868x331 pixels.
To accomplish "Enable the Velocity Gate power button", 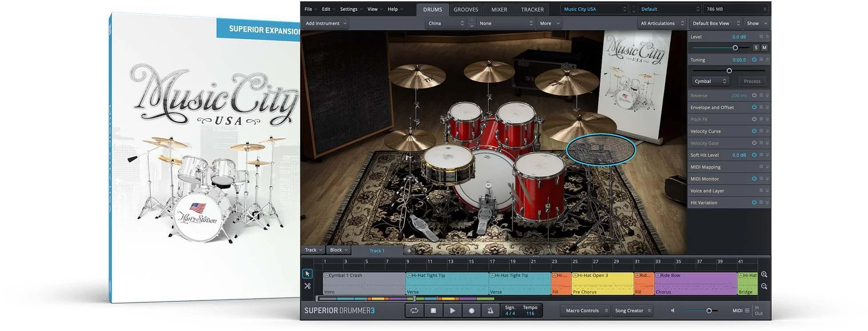I will 754,143.
